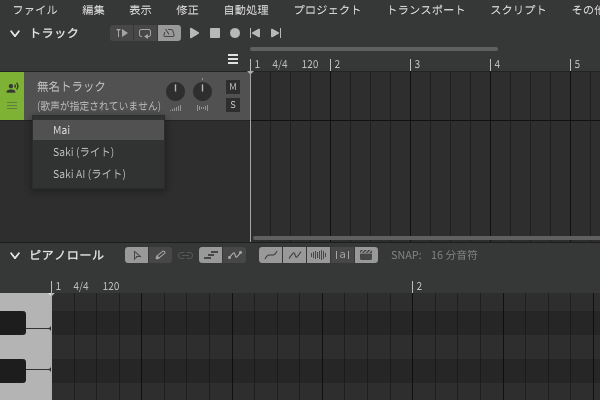
Task: Click measure 2 marker on piano roll ruler
Action: pos(419,286)
